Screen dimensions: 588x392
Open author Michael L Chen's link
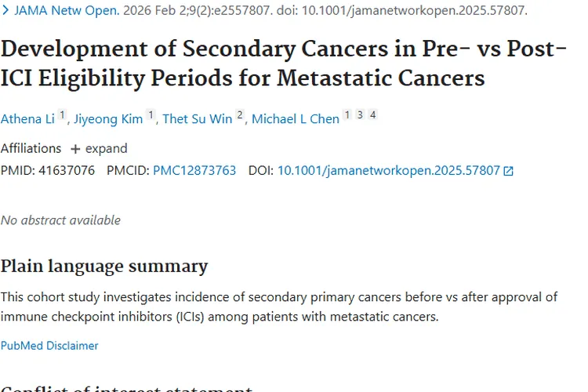pos(296,119)
